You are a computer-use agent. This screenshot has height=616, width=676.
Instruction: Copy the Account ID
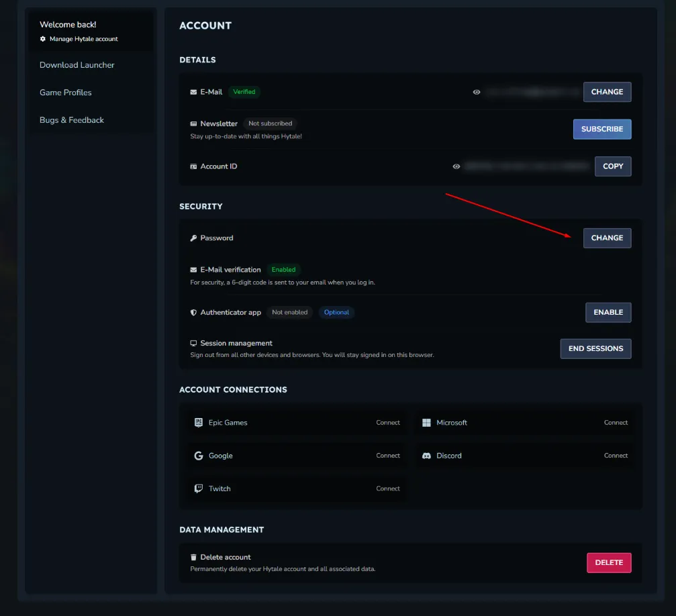coord(612,166)
